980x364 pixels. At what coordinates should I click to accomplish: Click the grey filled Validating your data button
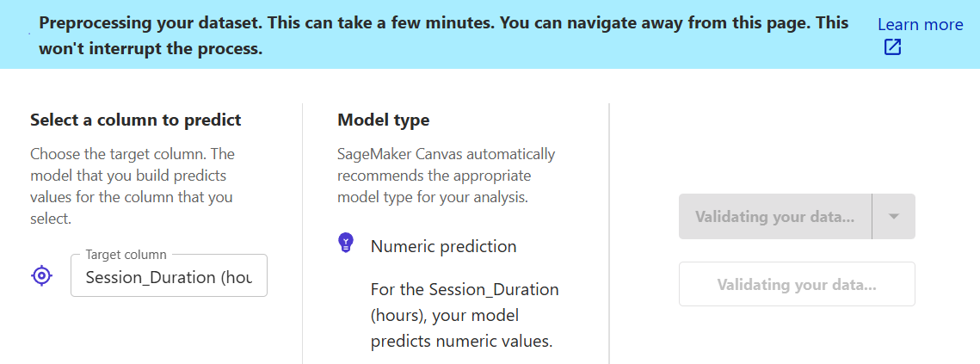click(x=775, y=216)
